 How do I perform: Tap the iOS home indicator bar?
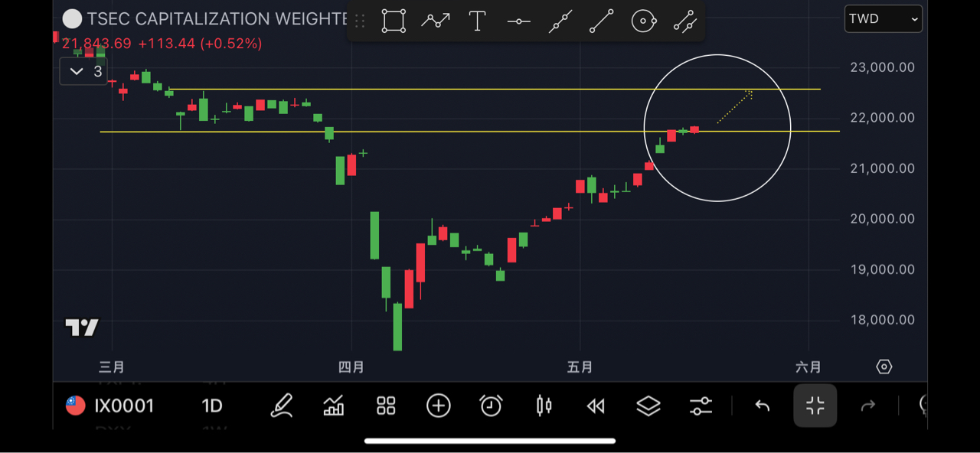(490, 441)
